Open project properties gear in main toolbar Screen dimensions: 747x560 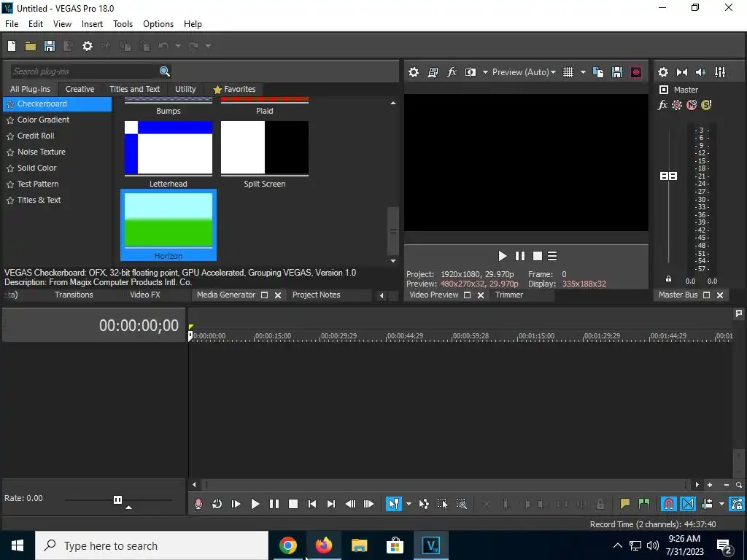click(x=88, y=46)
